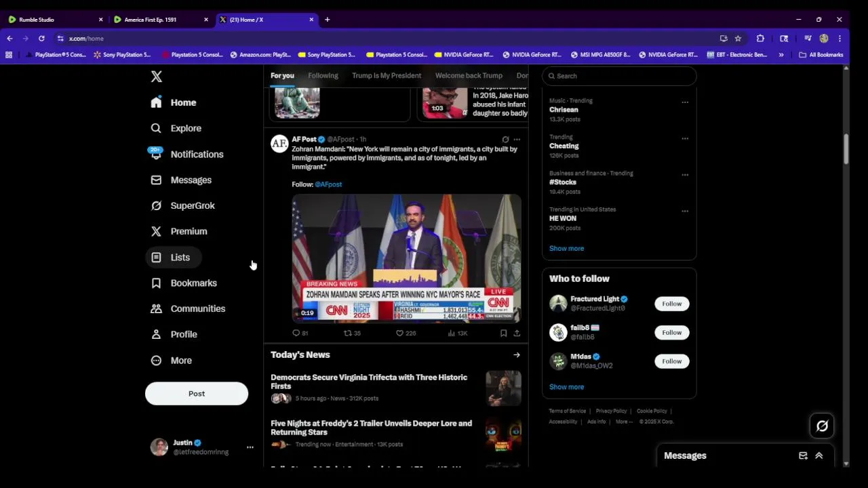Open Cookie Policy link
The image size is (868, 488).
point(652,411)
